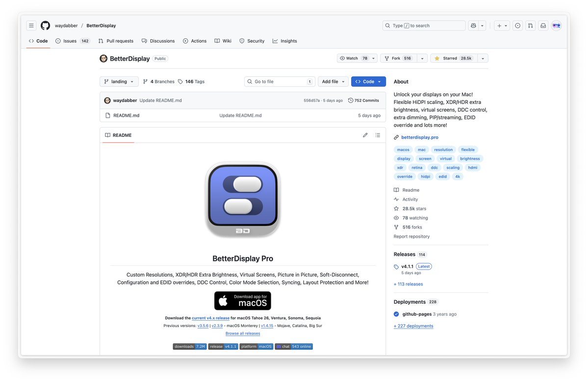588x382 pixels.
Task: Click the brightness topic tag
Action: pos(470,158)
